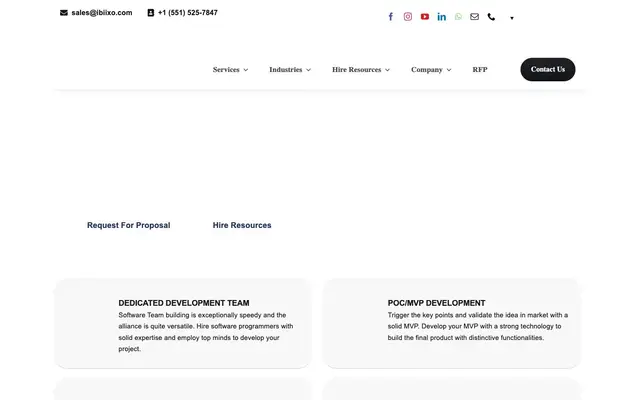Viewport: 640px width, 400px height.
Task: Expand the small caret after the social icons
Action: pos(511,18)
